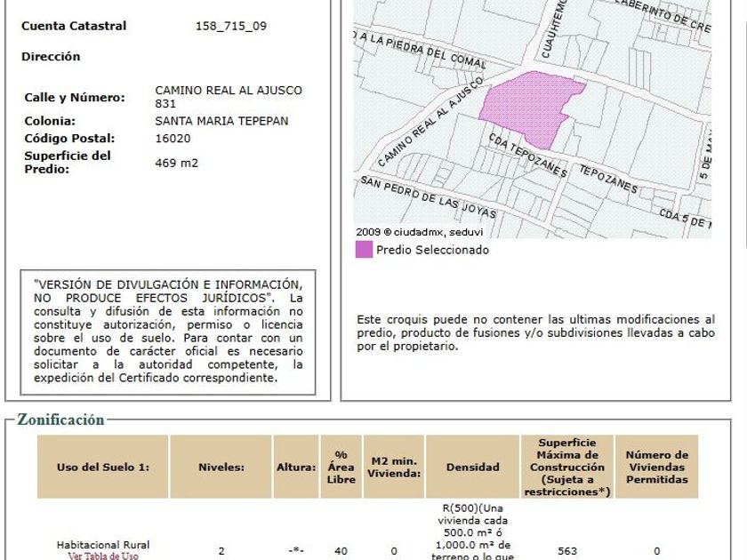Click the Densidad column header
The height and width of the screenshot is (560, 747).
[472, 467]
